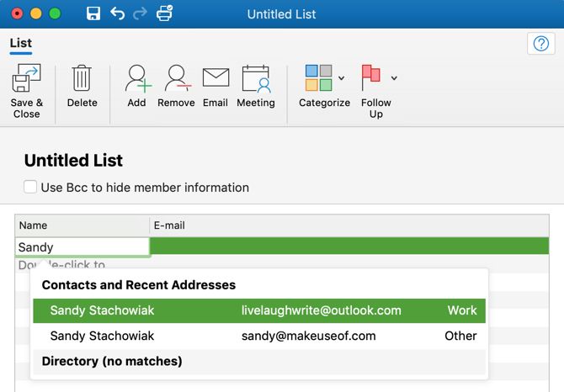The height and width of the screenshot is (392, 564).
Task: Switch to the List ribbon tab
Action: click(x=20, y=43)
